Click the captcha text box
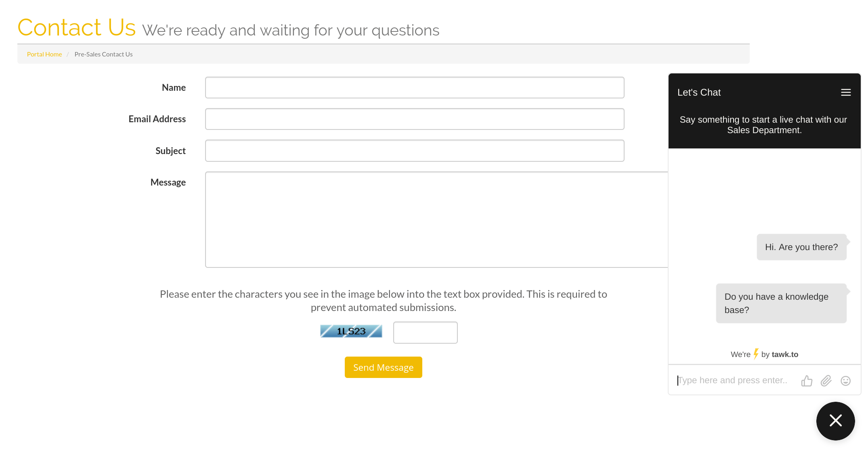This screenshot has width=868, height=453. (426, 332)
